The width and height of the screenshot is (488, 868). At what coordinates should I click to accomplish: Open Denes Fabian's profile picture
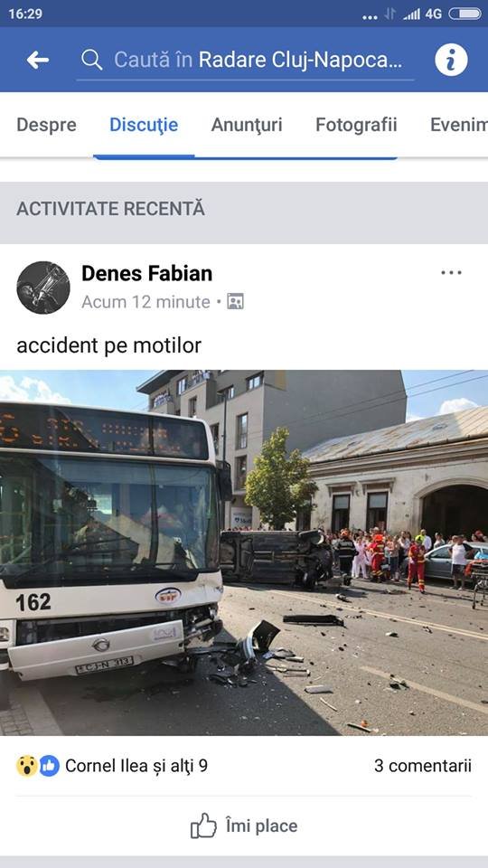[43, 288]
